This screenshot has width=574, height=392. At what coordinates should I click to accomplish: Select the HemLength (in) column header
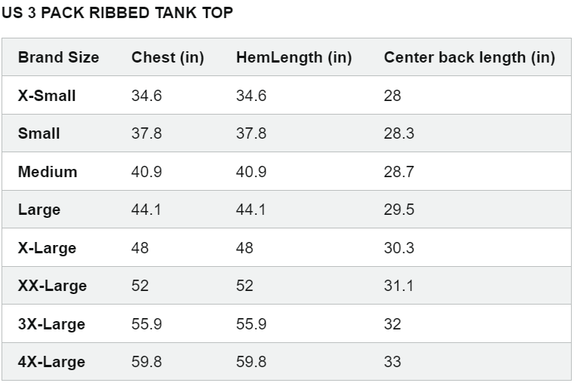pyautogui.click(x=294, y=57)
